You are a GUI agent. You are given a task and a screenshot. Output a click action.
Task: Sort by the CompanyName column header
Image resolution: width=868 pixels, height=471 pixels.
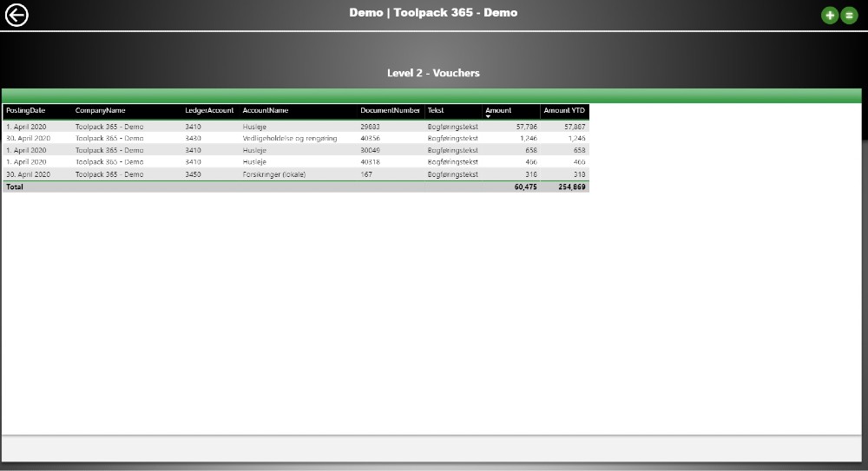tap(101, 110)
